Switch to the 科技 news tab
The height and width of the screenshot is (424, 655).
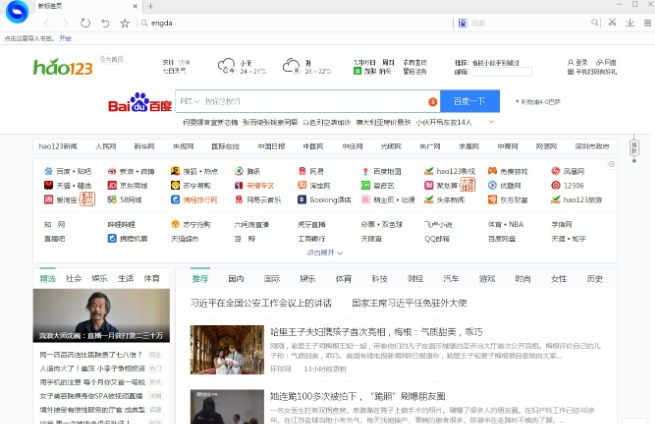click(379, 279)
